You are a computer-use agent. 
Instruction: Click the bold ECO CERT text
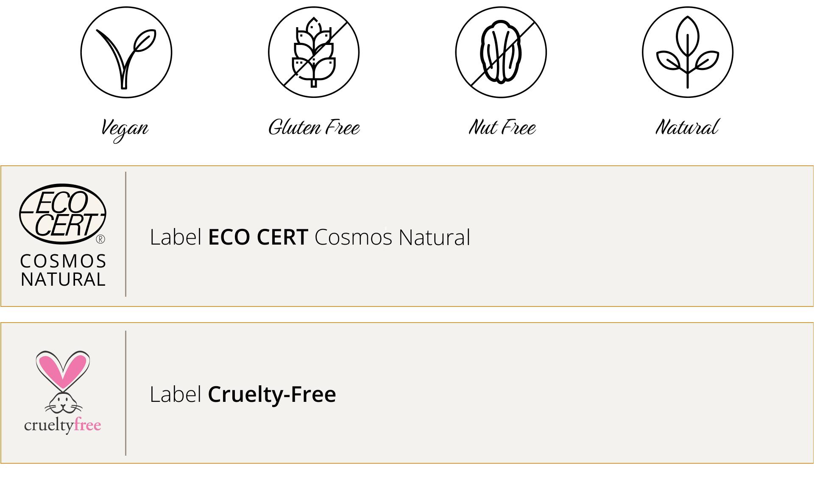258,237
